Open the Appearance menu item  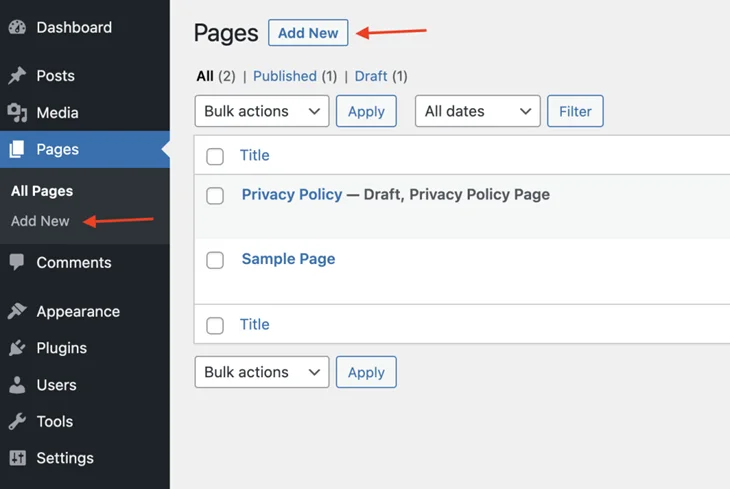tap(85, 311)
